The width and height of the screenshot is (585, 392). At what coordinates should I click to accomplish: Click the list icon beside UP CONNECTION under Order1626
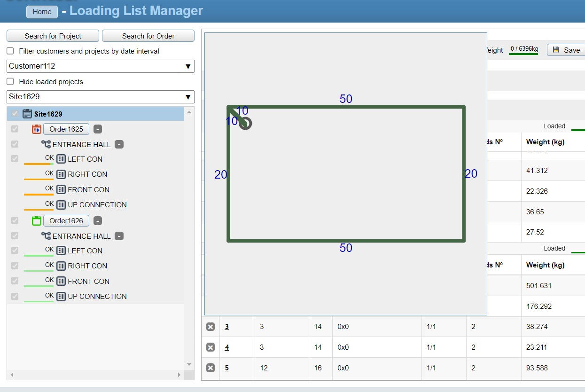click(61, 297)
